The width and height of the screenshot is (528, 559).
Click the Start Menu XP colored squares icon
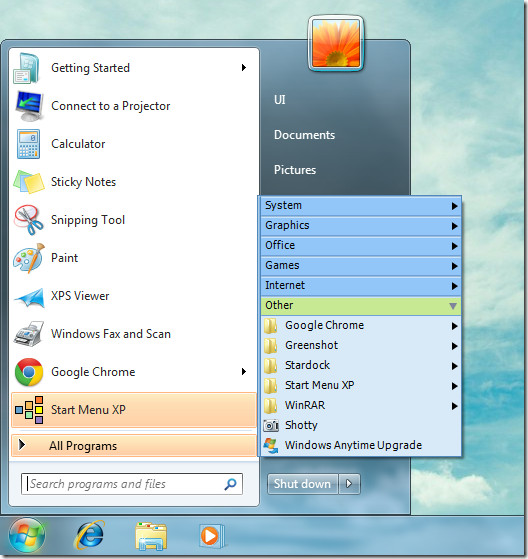[x=29, y=410]
